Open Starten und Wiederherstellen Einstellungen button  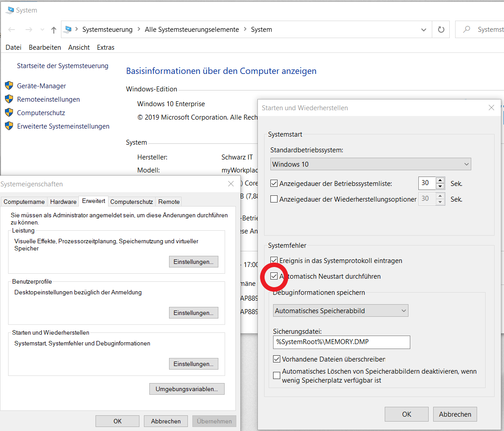194,364
